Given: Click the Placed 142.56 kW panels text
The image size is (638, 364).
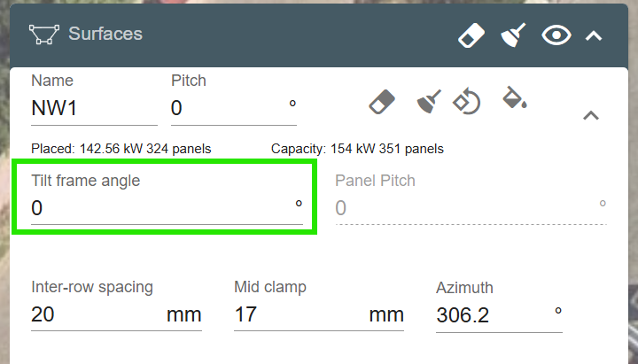Looking at the screenshot, I should click(121, 149).
